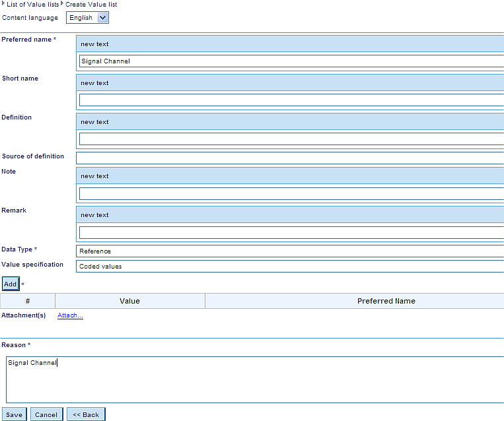This screenshot has width=504, height=421.
Task: Focus the Preferred name input with Signal Channel
Action: pyautogui.click(x=291, y=61)
